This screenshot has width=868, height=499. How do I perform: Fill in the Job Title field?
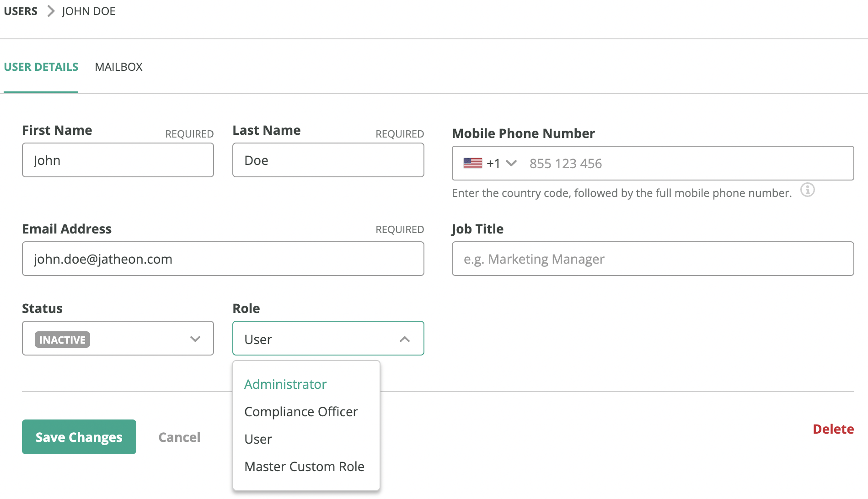653,259
